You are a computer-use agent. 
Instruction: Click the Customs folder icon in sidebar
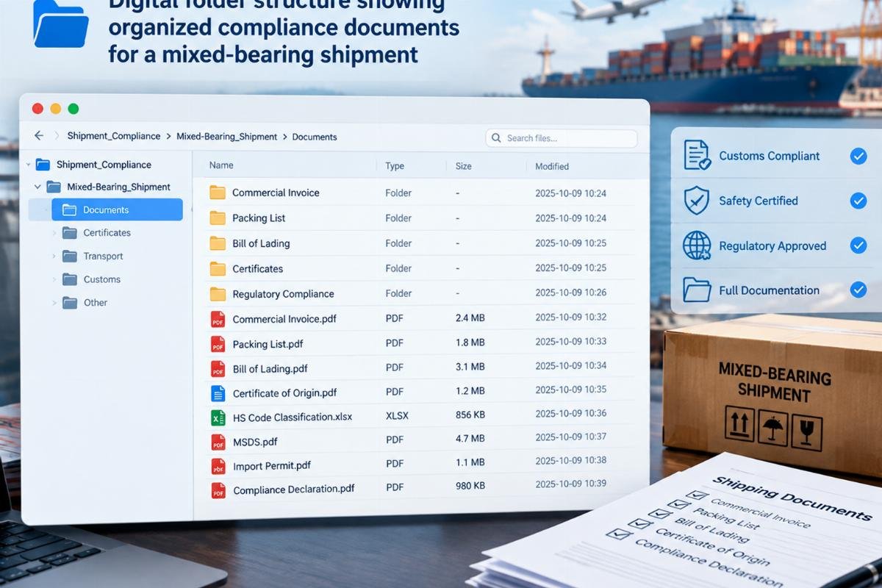click(70, 279)
